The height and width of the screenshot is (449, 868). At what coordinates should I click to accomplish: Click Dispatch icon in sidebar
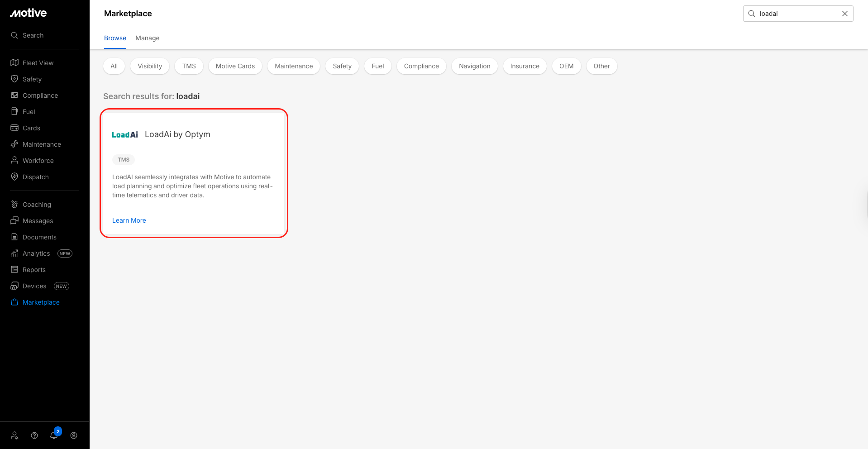[14, 177]
